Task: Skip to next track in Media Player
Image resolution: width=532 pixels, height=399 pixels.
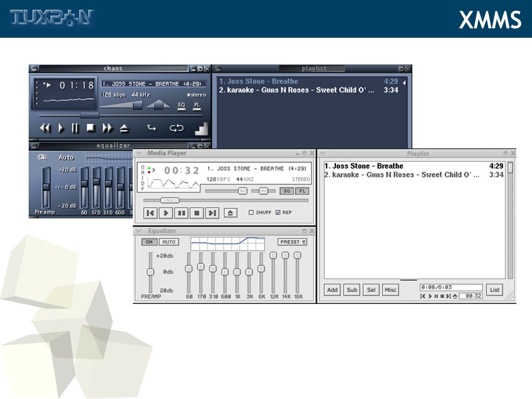Action: 212,213
